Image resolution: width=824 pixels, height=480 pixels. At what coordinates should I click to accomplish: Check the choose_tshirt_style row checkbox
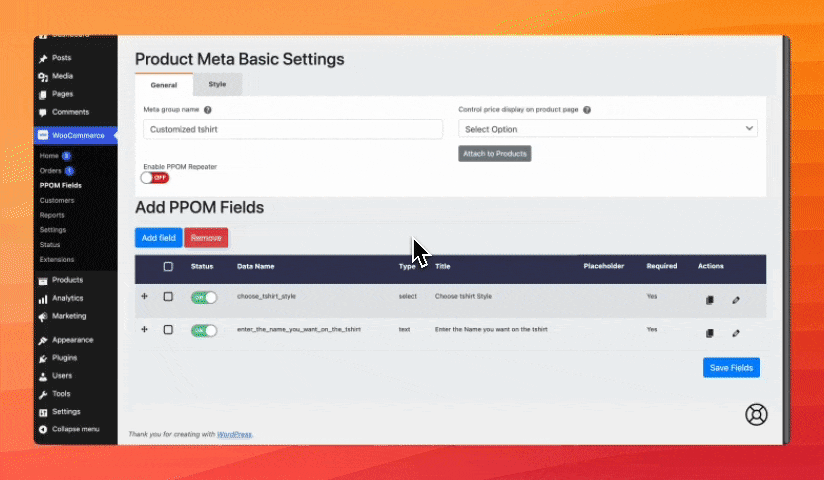pos(168,297)
